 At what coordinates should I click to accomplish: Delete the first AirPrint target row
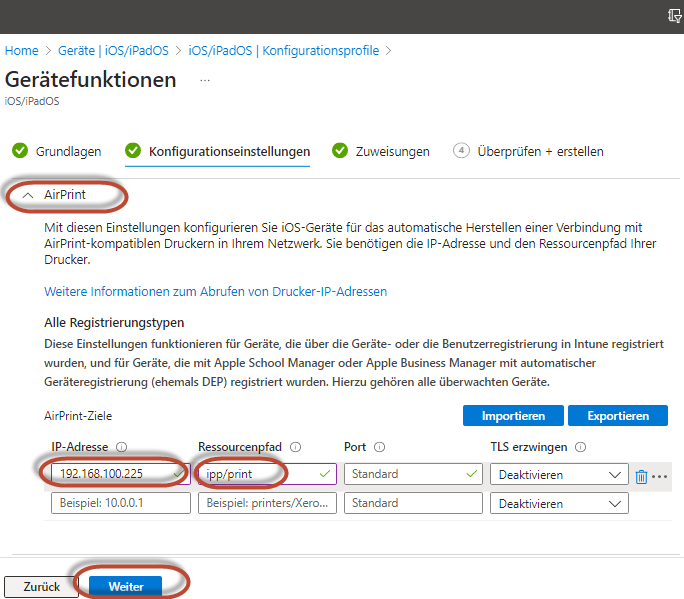641,476
